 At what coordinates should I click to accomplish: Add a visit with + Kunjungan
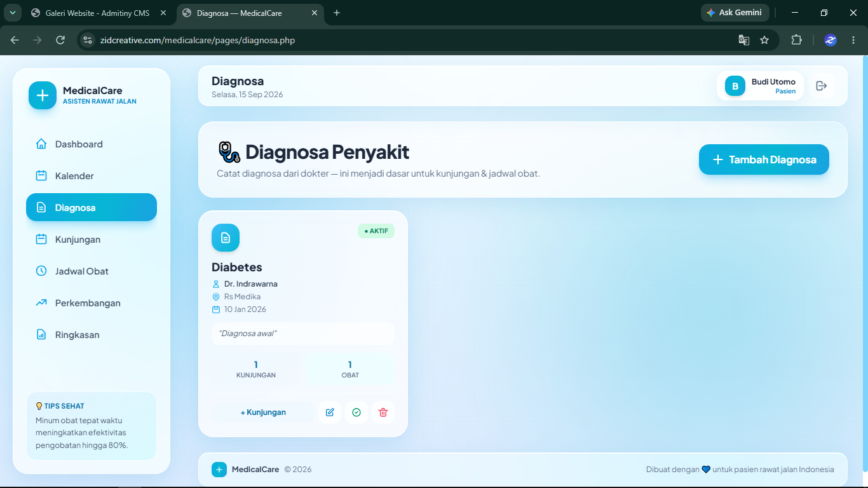click(263, 412)
